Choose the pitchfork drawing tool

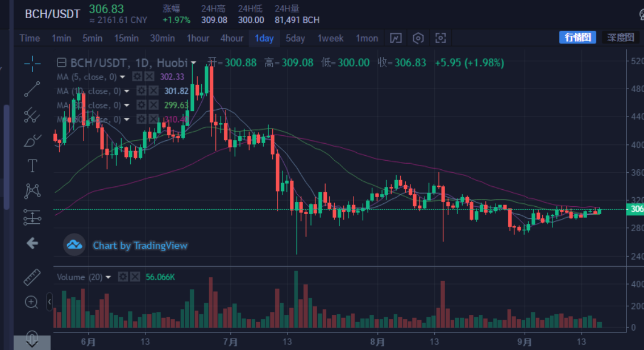point(32,115)
